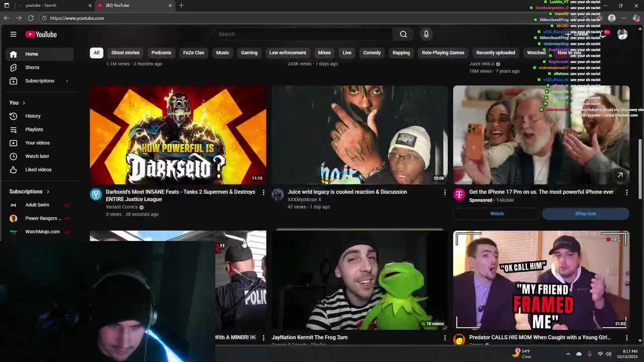Open Home in the sidebar
The width and height of the screenshot is (644, 362).
pyautogui.click(x=40, y=54)
